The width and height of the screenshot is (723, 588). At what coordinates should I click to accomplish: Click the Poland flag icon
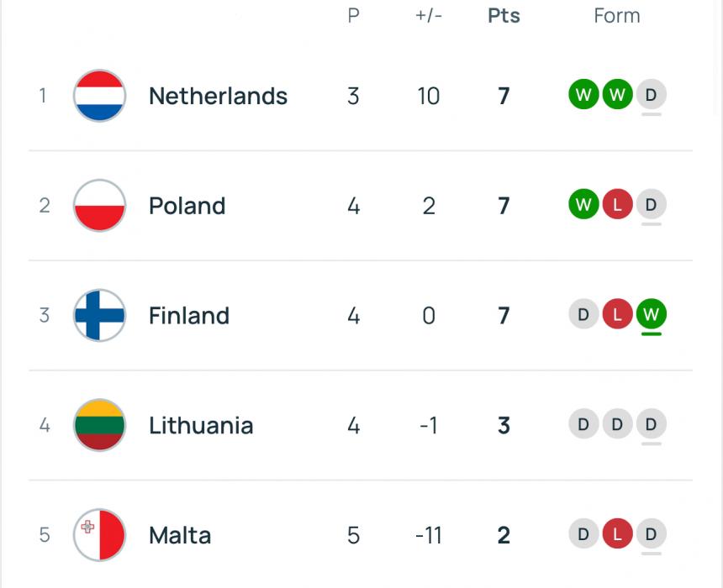point(99,206)
